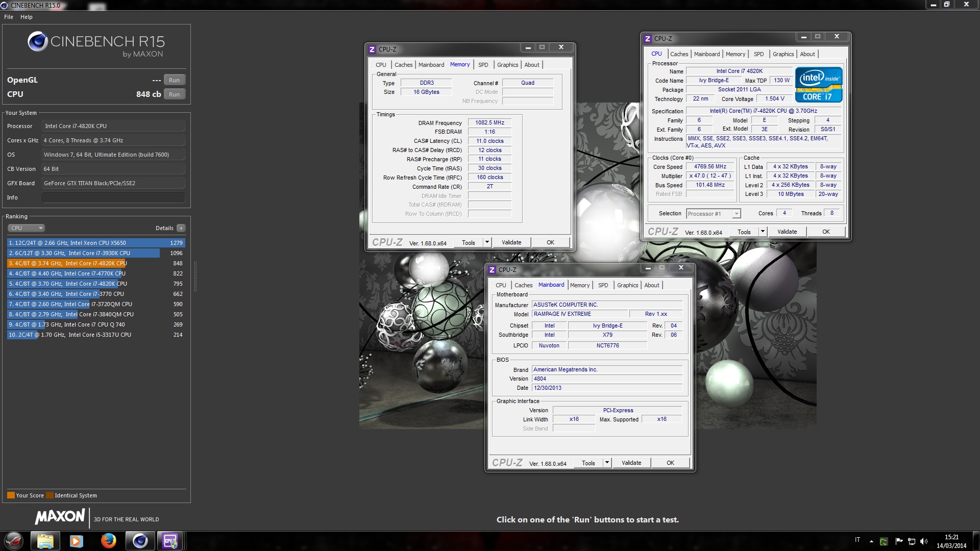
Task: Open Memory tab in Mainboard CPU-Z window
Action: [579, 285]
